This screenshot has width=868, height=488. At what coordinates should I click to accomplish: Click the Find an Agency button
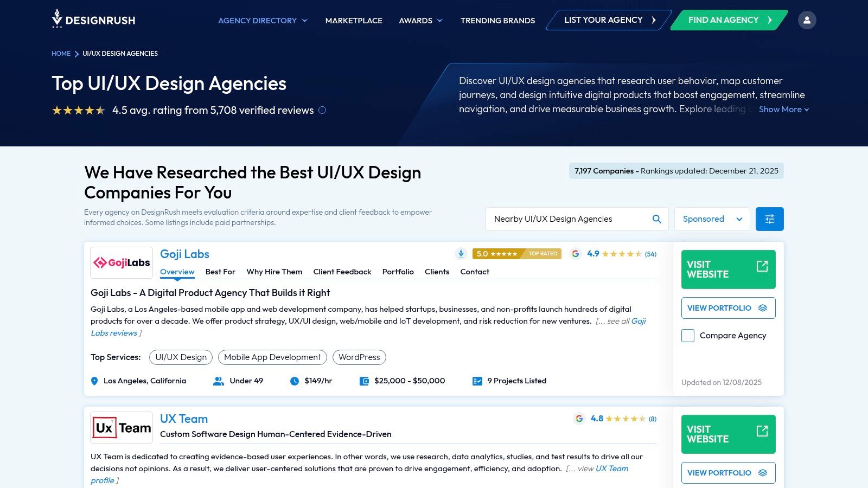729,20
